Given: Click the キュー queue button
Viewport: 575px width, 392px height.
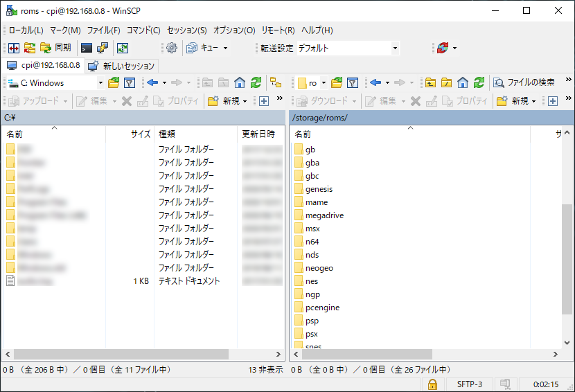Looking at the screenshot, I should click(x=202, y=48).
